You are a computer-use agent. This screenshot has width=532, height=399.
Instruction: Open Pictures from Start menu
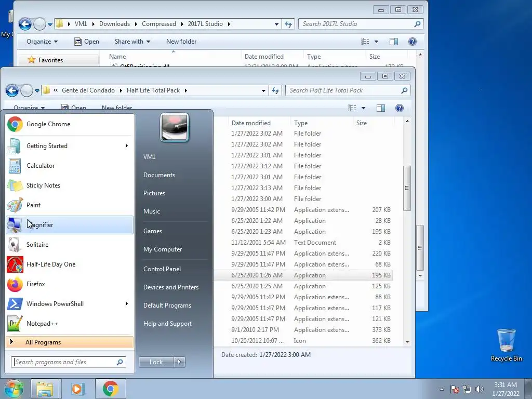tap(154, 193)
